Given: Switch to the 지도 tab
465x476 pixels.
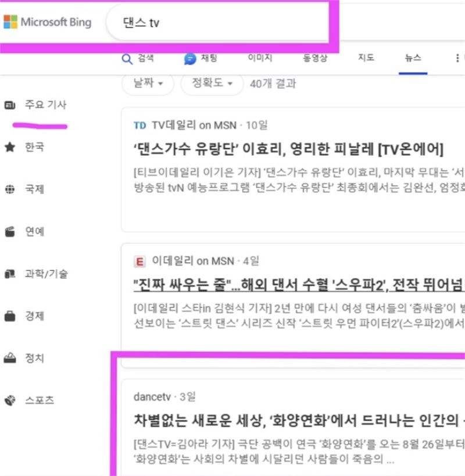Looking at the screenshot, I should click(x=366, y=58).
